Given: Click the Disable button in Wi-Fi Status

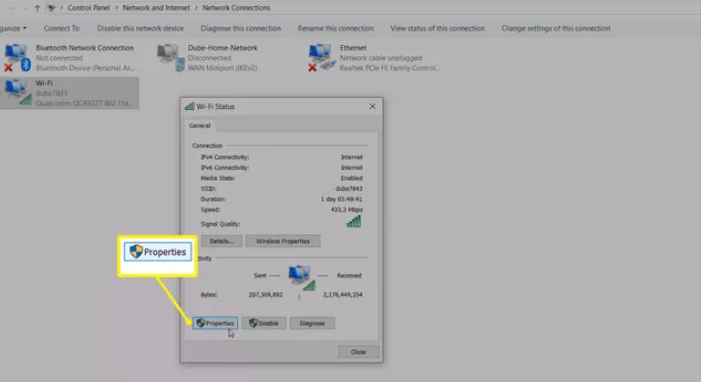Looking at the screenshot, I should (x=264, y=323).
